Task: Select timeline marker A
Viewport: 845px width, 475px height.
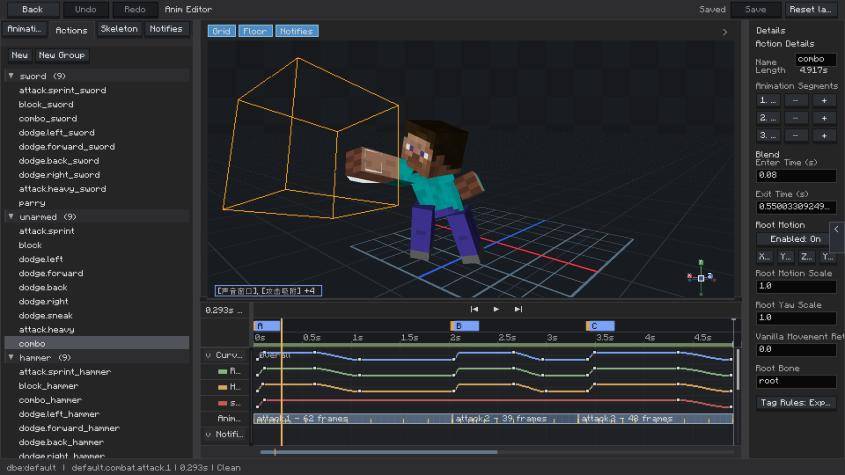Action: coord(267,326)
